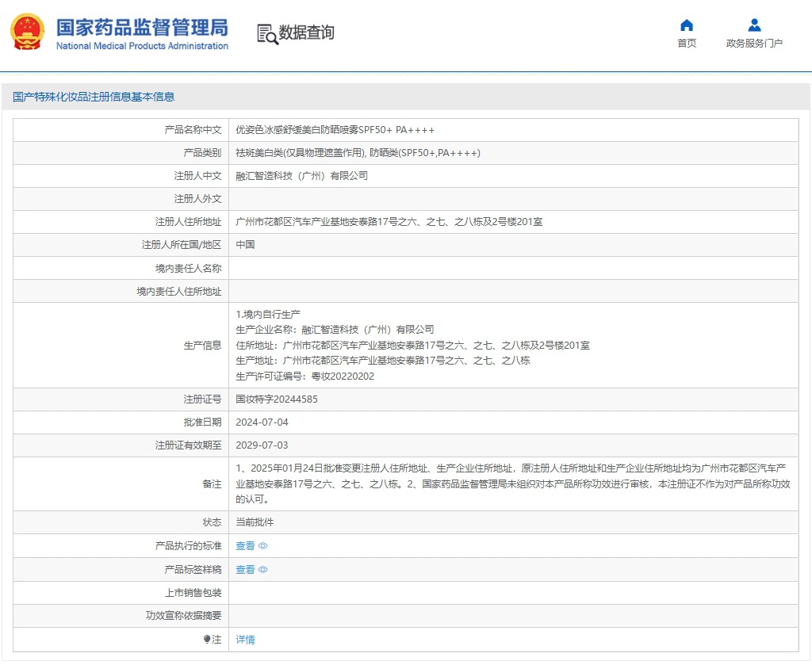Viewport: 812px width, 665px height.
Task: Click the 数据查询 heading text
Action: pos(306,32)
